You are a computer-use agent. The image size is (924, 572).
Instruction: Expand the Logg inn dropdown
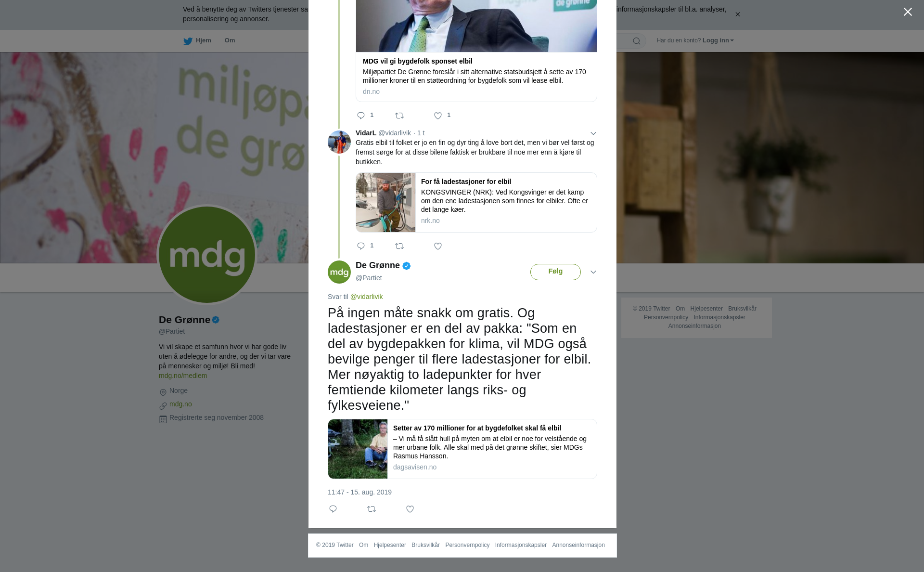pyautogui.click(x=718, y=40)
